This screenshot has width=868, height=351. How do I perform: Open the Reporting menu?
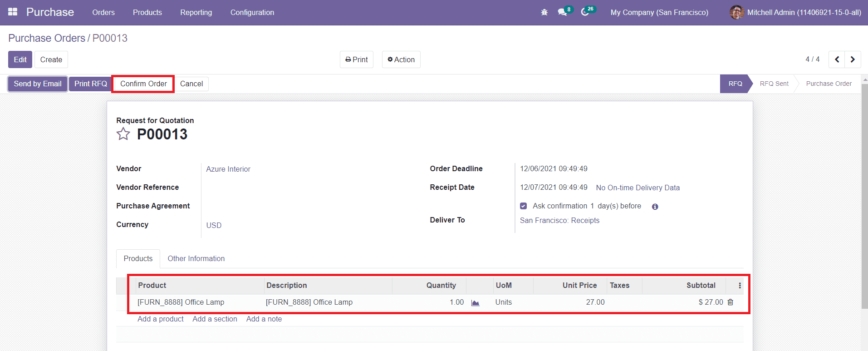[196, 12]
